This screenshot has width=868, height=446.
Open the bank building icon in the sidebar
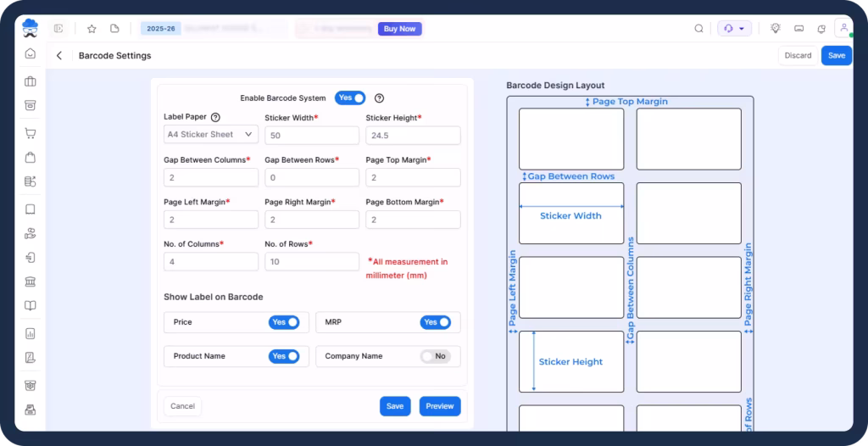click(x=31, y=282)
